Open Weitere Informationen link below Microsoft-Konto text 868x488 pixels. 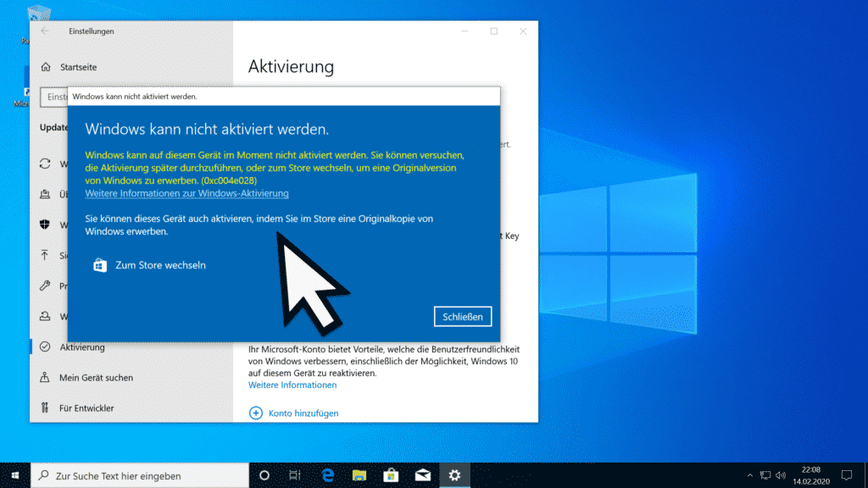click(x=292, y=385)
